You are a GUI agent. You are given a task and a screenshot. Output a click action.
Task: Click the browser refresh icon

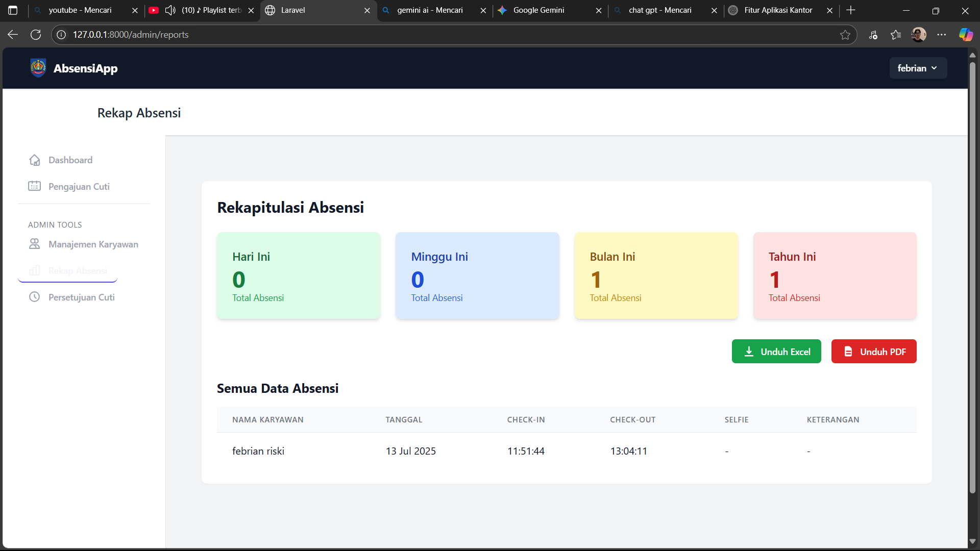tap(36, 35)
